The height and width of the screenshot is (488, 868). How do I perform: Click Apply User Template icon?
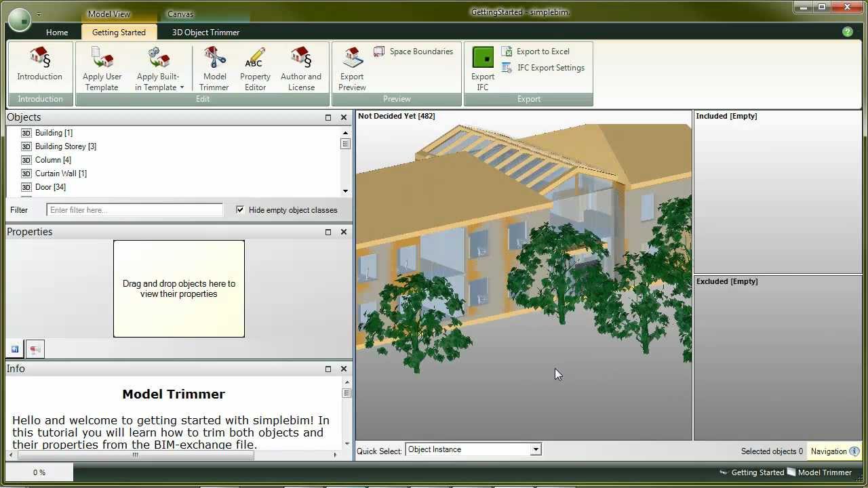tap(102, 57)
